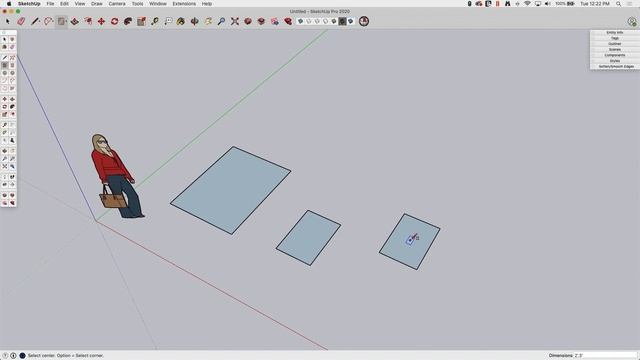Pick the Tape Measure tool in top toolbar
This screenshot has height=360, width=640.
coord(155,21)
